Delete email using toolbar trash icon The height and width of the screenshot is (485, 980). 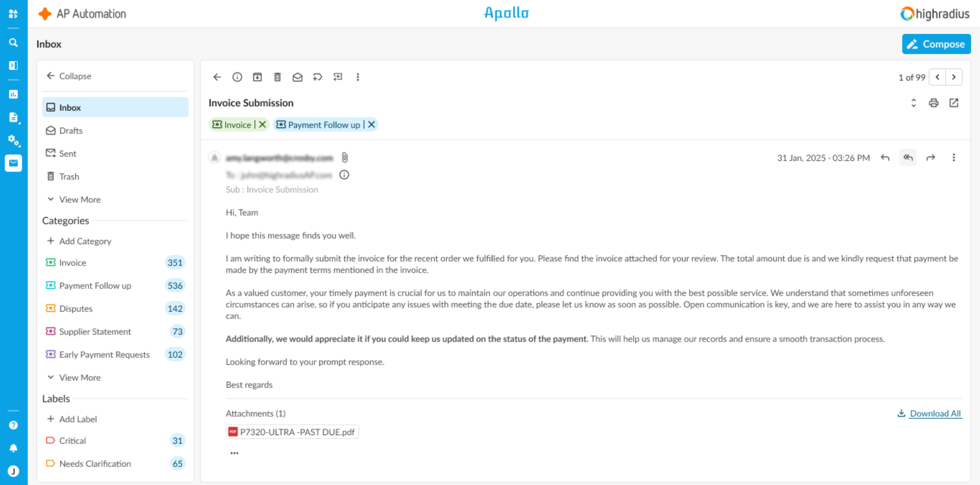(277, 77)
